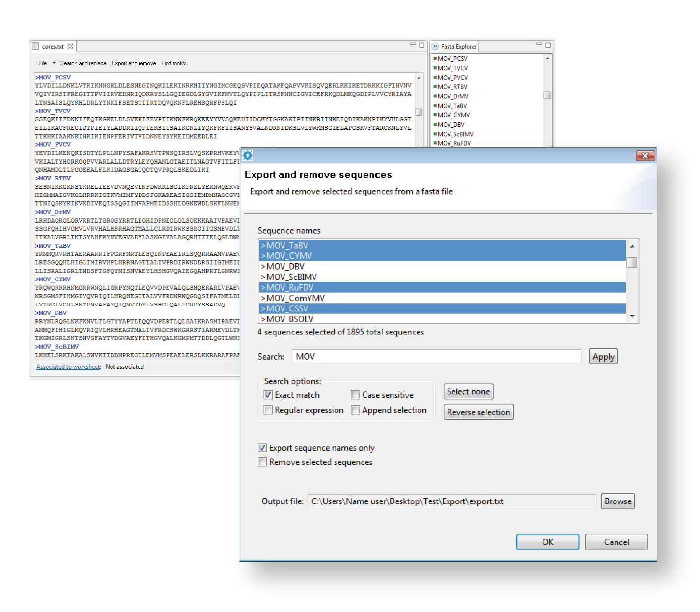
Task: Select MOV_RTBV green item in Fasta Explorer
Action: 452,87
